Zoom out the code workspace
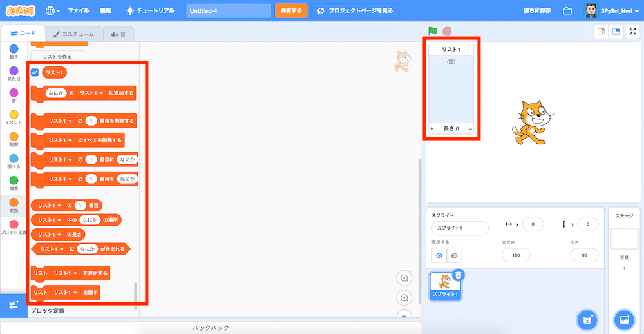Image resolution: width=644 pixels, height=334 pixels. (x=404, y=298)
